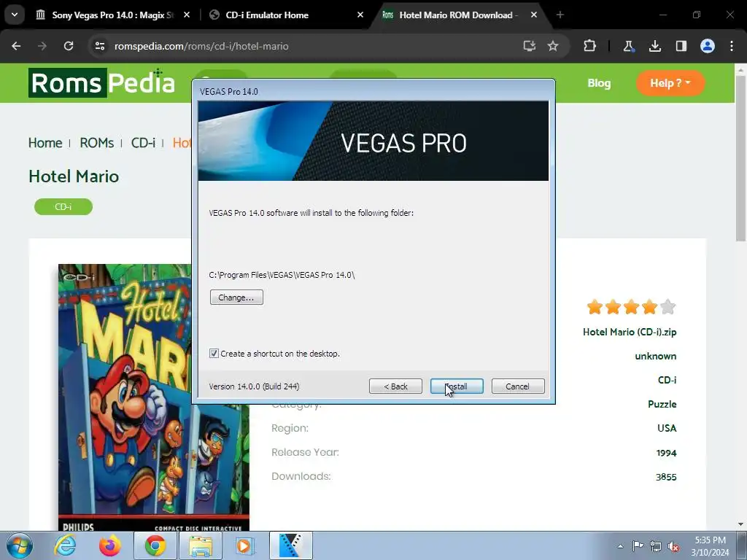Toggle the Chrome side panel
The width and height of the screenshot is (747, 560).
(681, 46)
